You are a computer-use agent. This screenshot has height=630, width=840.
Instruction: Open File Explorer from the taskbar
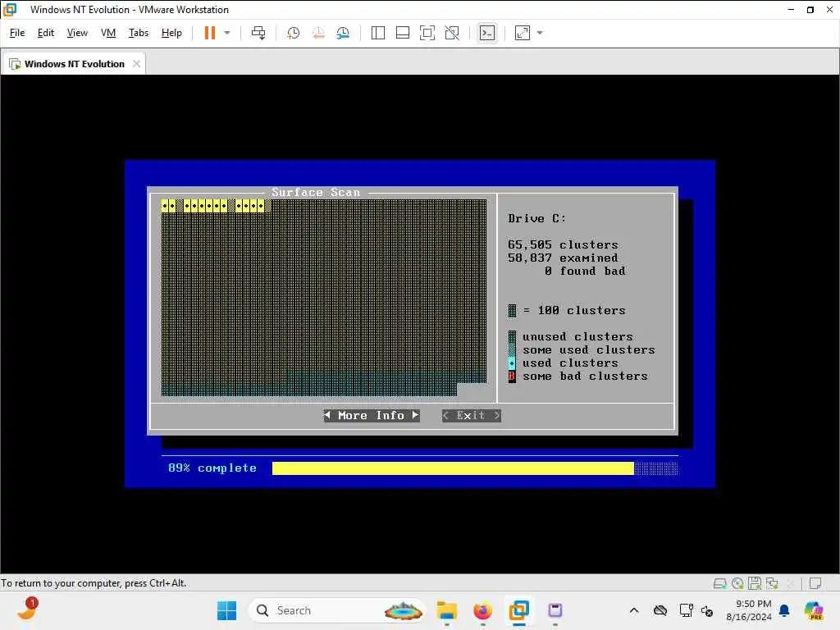coord(446,610)
